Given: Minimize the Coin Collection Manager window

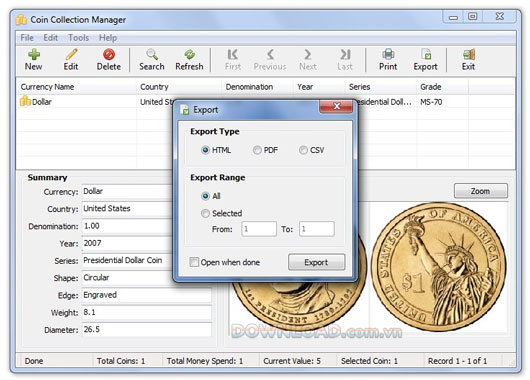Looking at the screenshot, I should click(453, 17).
